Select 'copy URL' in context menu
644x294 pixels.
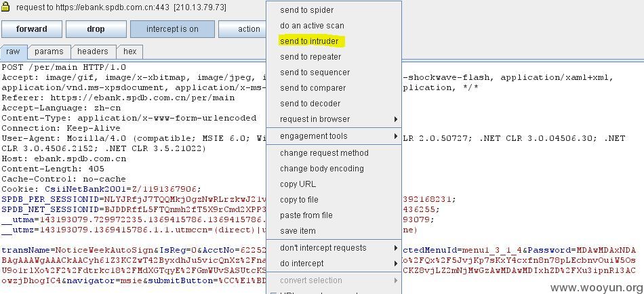pos(298,184)
